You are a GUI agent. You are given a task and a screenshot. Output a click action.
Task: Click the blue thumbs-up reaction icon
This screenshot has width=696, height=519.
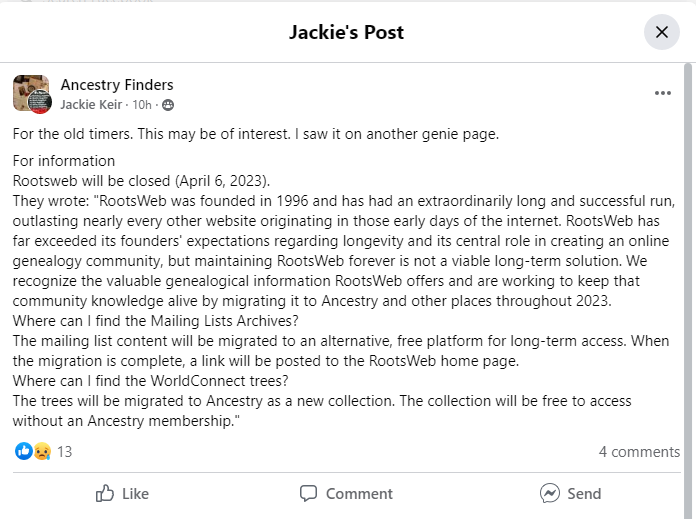[24, 451]
